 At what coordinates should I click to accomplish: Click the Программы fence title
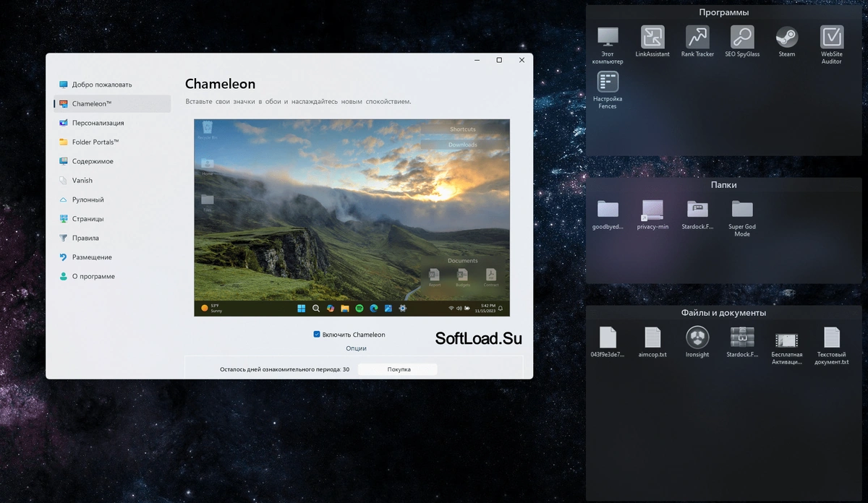(x=723, y=12)
